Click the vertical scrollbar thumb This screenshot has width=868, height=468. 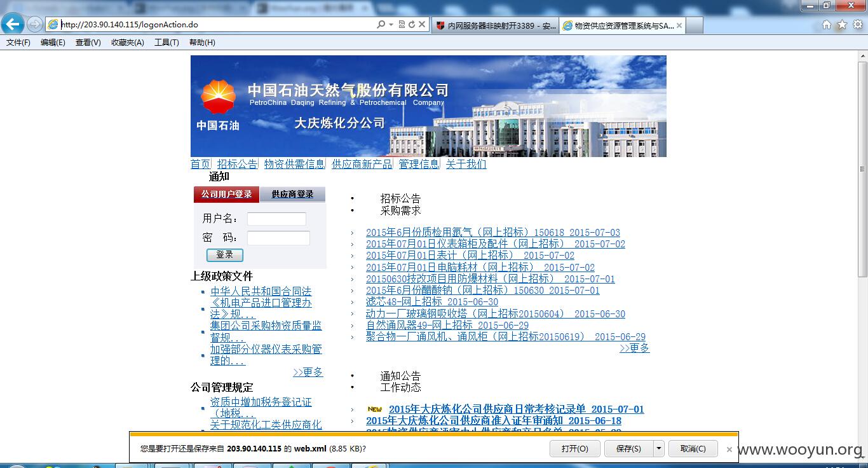pos(862,169)
